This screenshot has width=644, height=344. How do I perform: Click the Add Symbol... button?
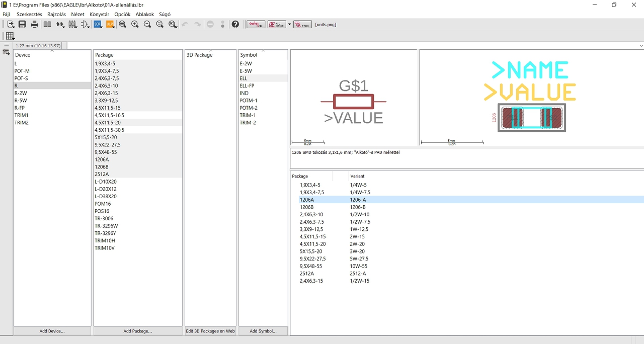(263, 331)
